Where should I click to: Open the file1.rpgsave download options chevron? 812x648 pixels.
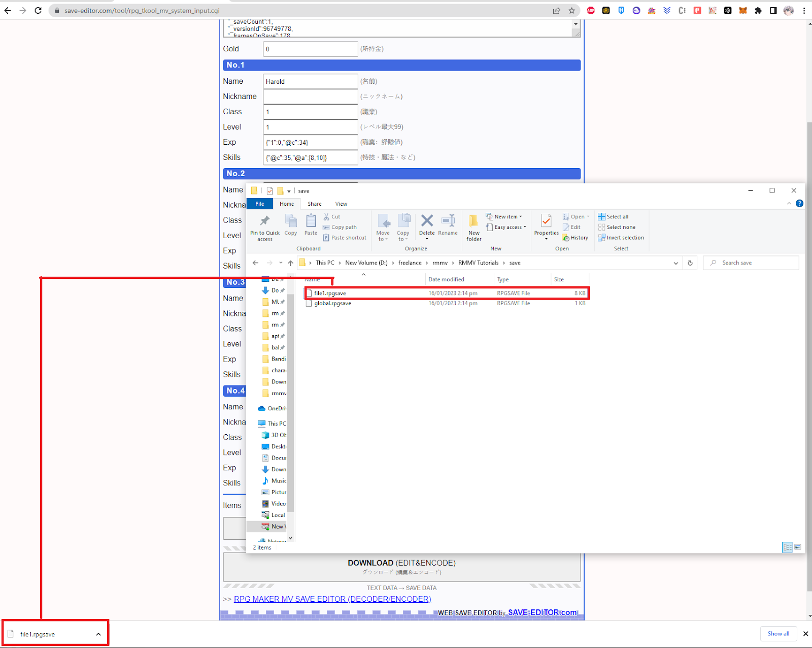point(98,634)
